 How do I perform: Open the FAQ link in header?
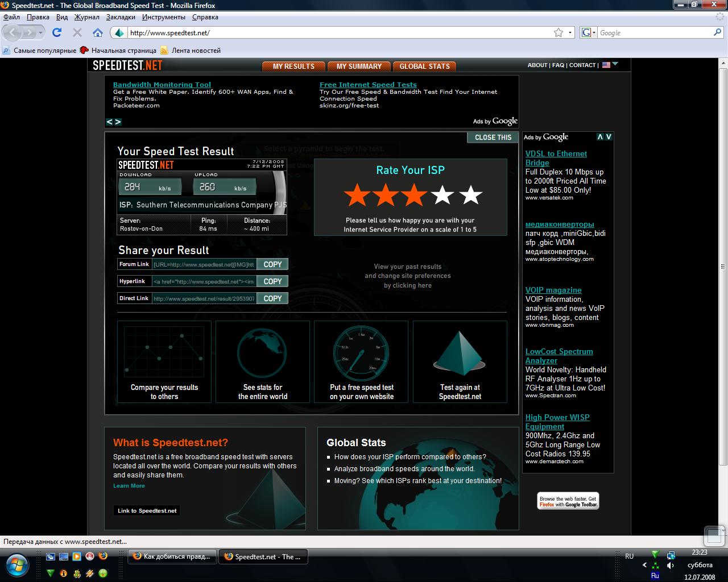(x=558, y=65)
